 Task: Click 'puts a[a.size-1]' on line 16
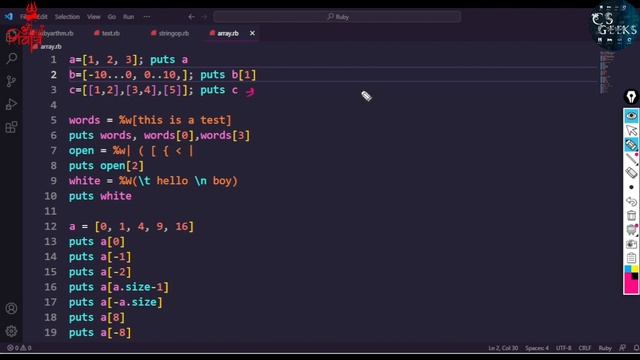119,287
